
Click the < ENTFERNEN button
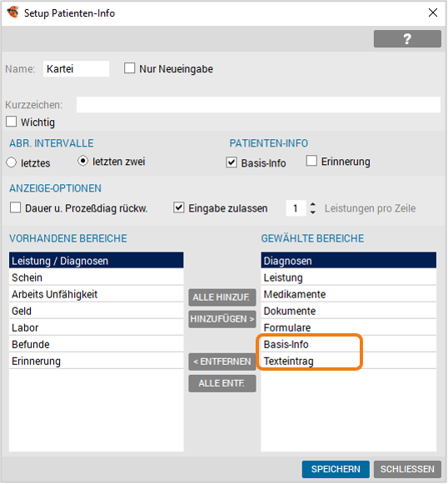tap(222, 362)
